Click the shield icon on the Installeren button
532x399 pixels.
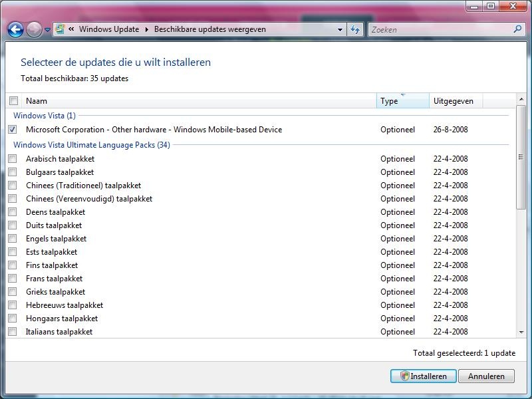coord(404,376)
